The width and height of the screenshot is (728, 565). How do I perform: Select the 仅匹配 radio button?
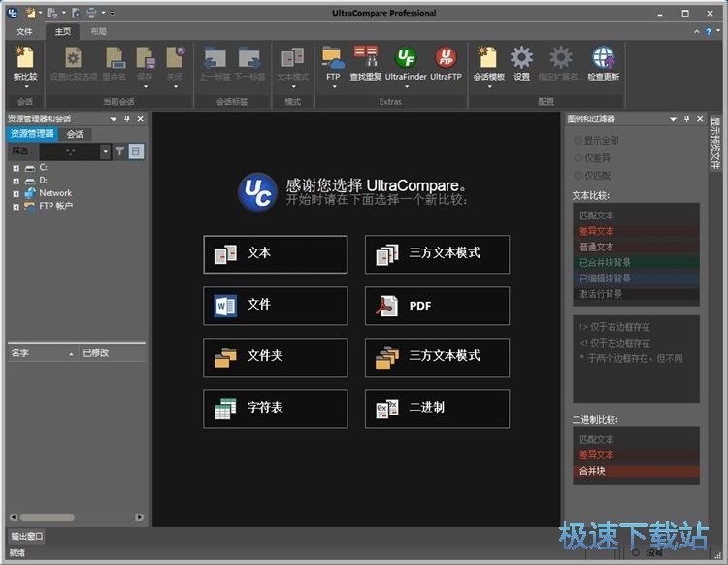(579, 175)
